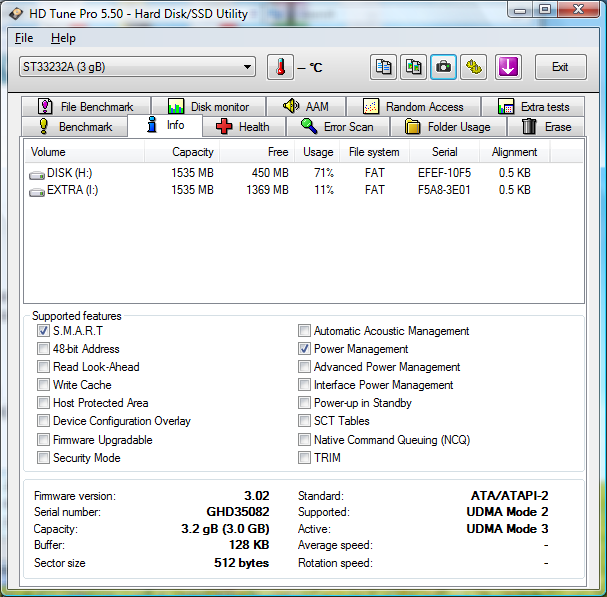Open the File Benchmark tab
Image resolution: width=607 pixels, height=597 pixels.
86,106
